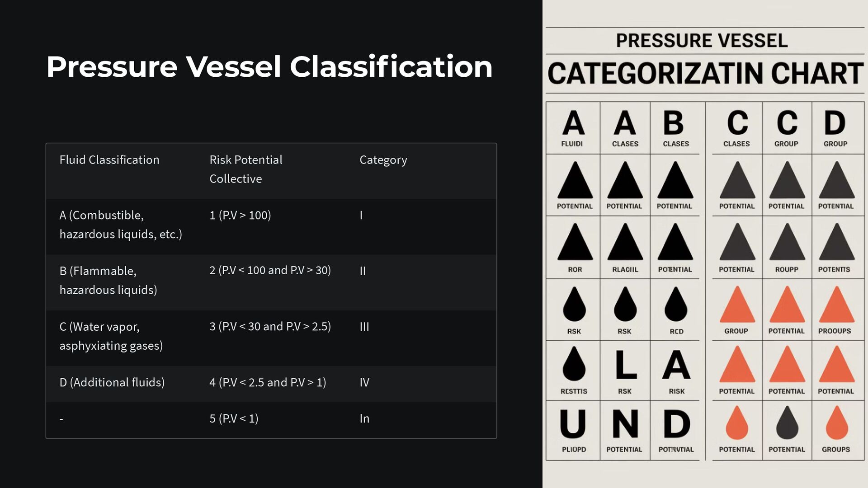Click the Fluid Classification column header
868x488 pixels.
109,160
